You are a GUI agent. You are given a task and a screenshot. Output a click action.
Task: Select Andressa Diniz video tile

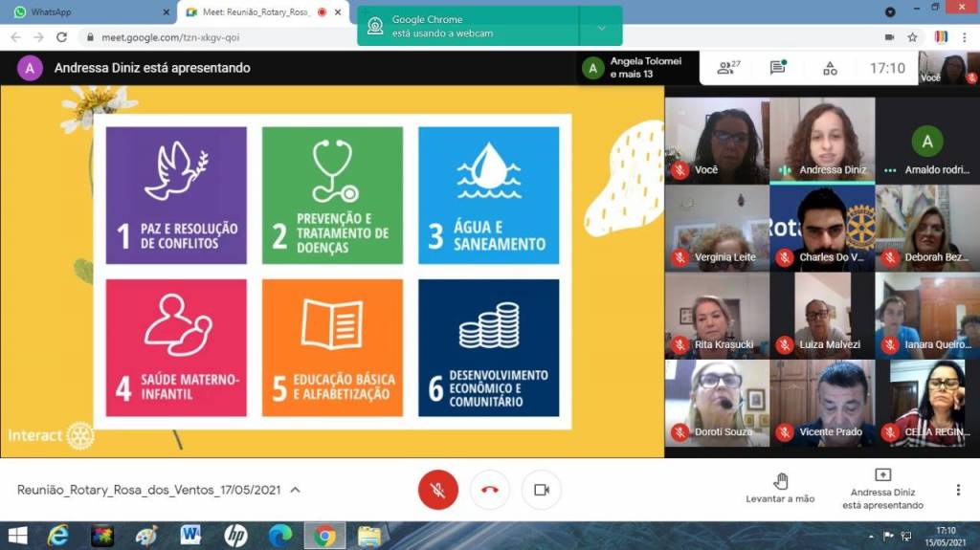[822, 140]
